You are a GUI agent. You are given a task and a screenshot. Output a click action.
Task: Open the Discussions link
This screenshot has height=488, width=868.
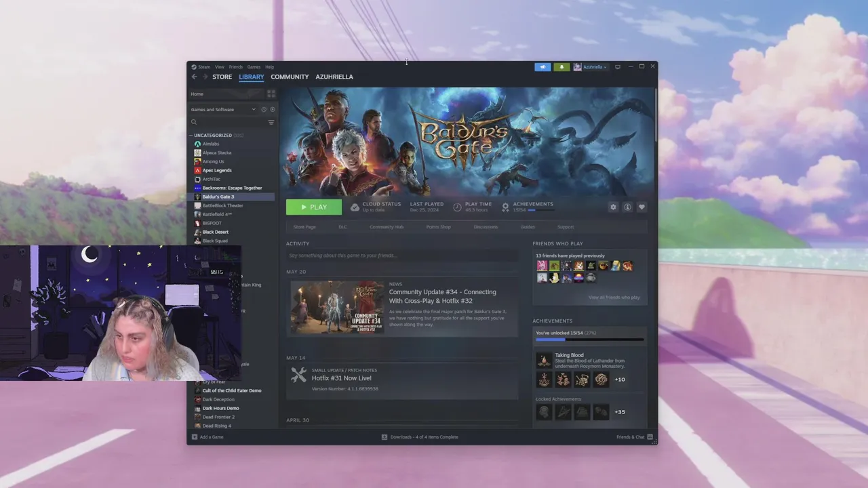click(486, 227)
